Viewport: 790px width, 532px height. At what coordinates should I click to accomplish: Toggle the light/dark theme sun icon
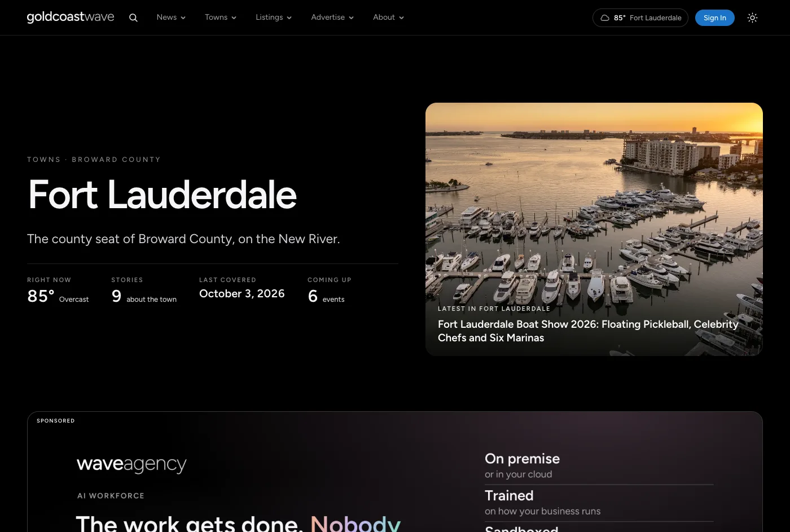click(x=752, y=17)
